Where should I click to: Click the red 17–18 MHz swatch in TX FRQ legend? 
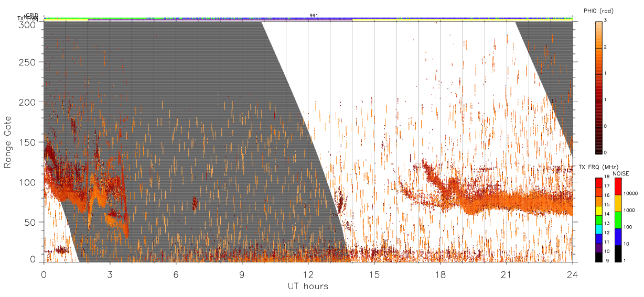(x=599, y=183)
